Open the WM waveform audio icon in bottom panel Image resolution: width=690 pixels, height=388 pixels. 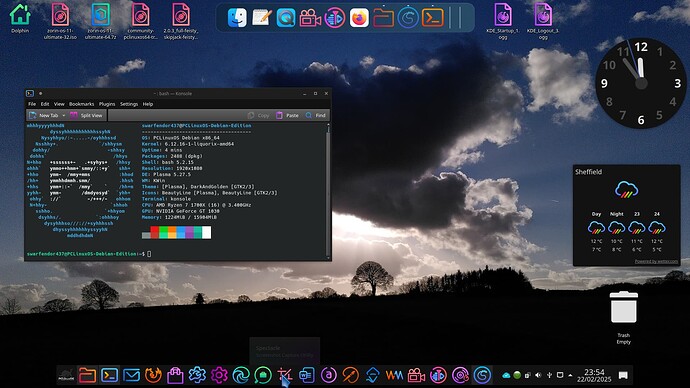(x=394, y=375)
